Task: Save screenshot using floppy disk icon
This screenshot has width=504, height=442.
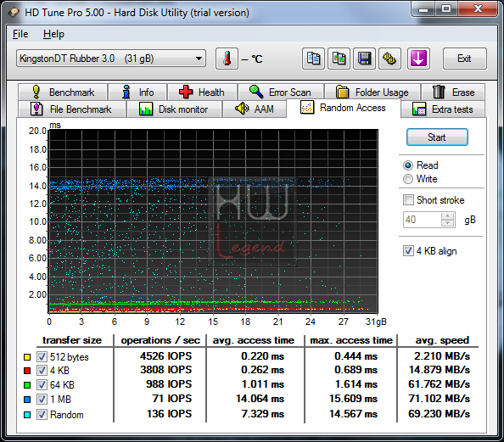Action: coord(364,59)
